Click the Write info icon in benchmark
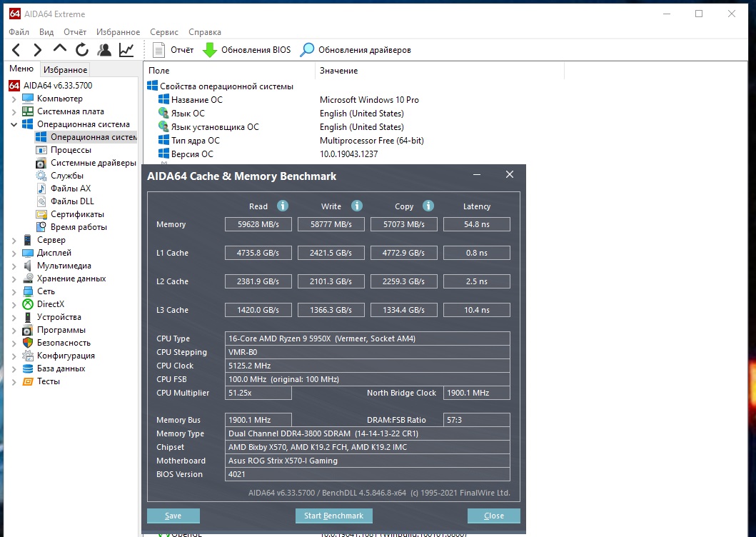 click(x=357, y=206)
